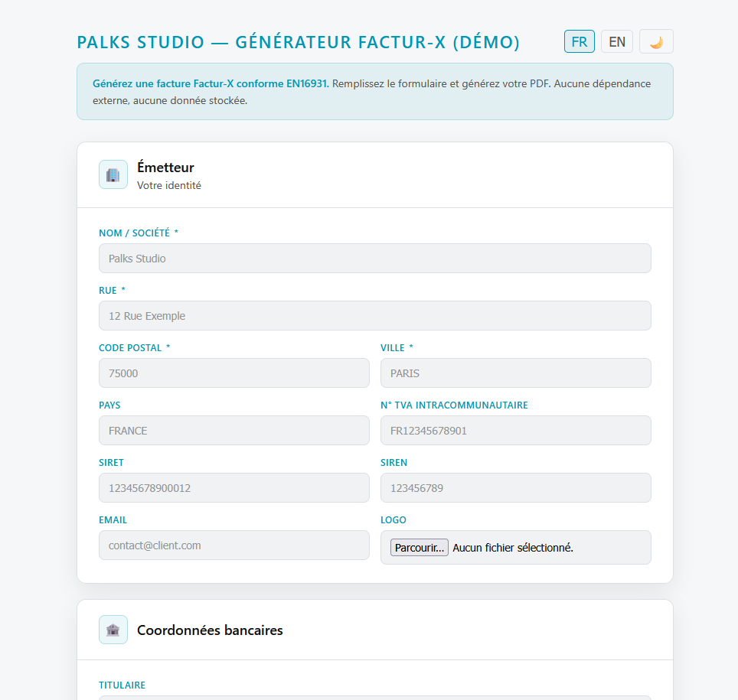Click the bank icon beside Coordonnées bancaires
The image size is (738, 700).
click(113, 629)
